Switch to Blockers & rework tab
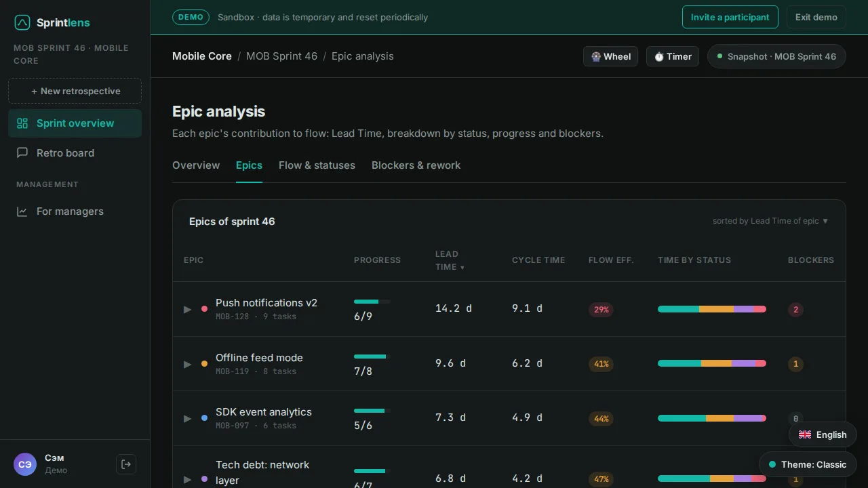 point(416,165)
